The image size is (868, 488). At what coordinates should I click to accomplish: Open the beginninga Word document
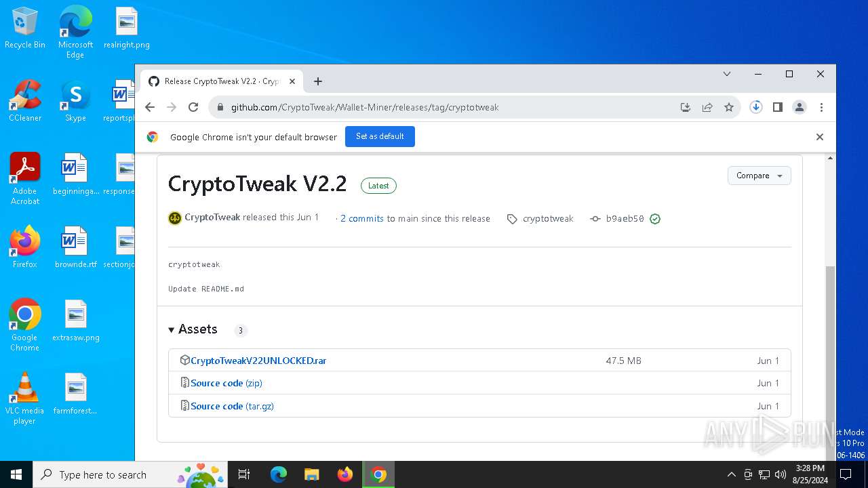[x=75, y=174]
